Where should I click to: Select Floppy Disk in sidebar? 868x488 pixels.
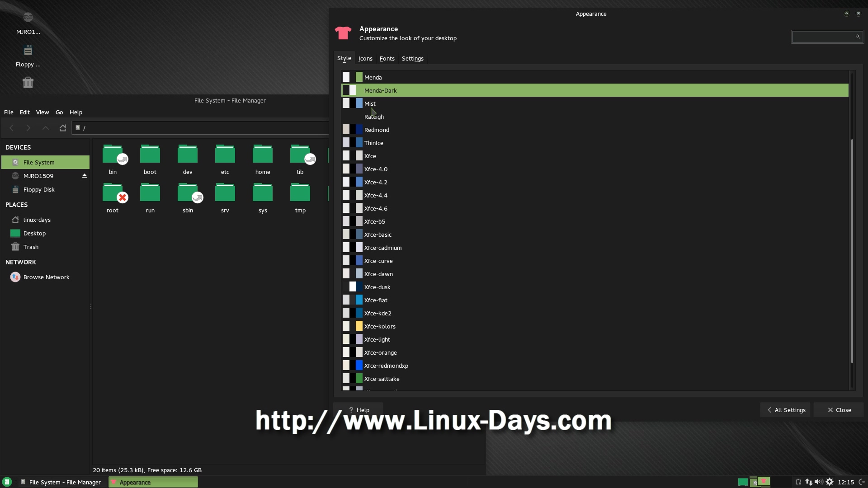click(x=45, y=189)
